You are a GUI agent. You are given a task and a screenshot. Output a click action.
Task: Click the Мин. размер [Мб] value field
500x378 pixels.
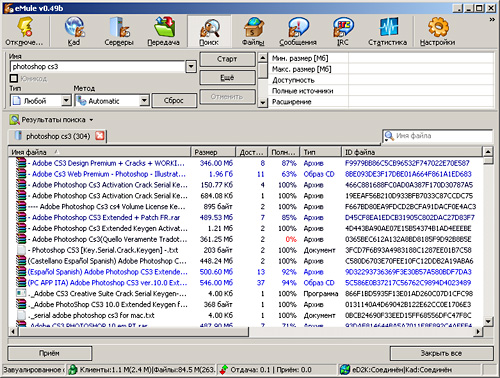[421, 58]
